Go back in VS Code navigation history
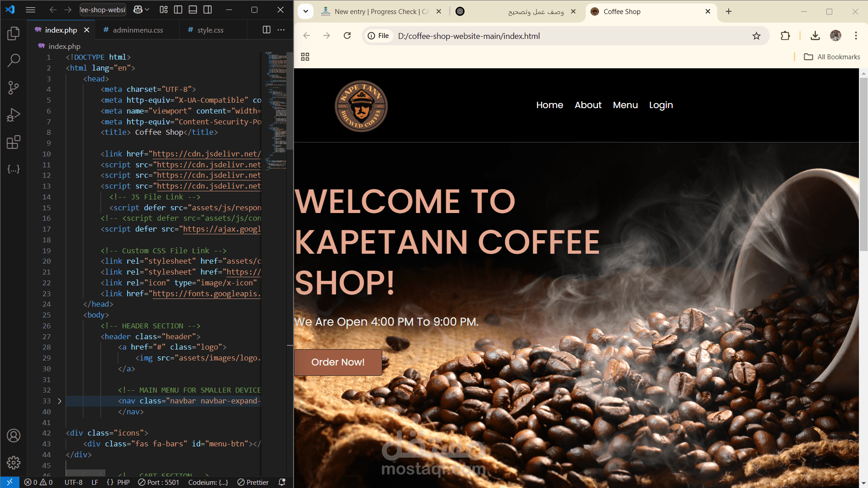The image size is (868, 488). [53, 9]
